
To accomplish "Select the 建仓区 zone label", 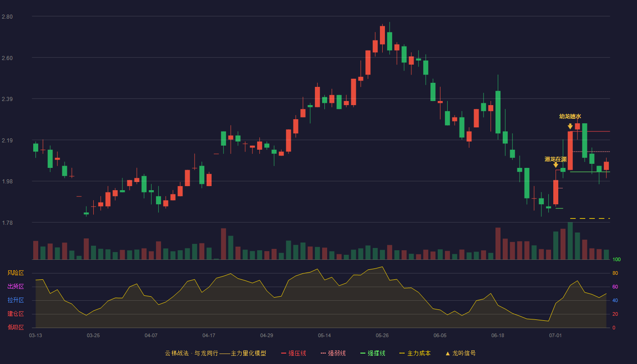I will (x=15, y=314).
